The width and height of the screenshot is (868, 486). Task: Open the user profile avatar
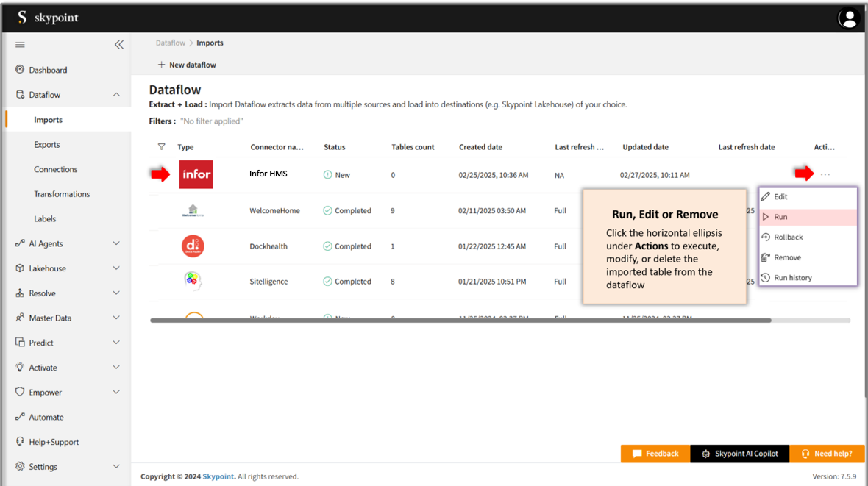pyautogui.click(x=848, y=18)
